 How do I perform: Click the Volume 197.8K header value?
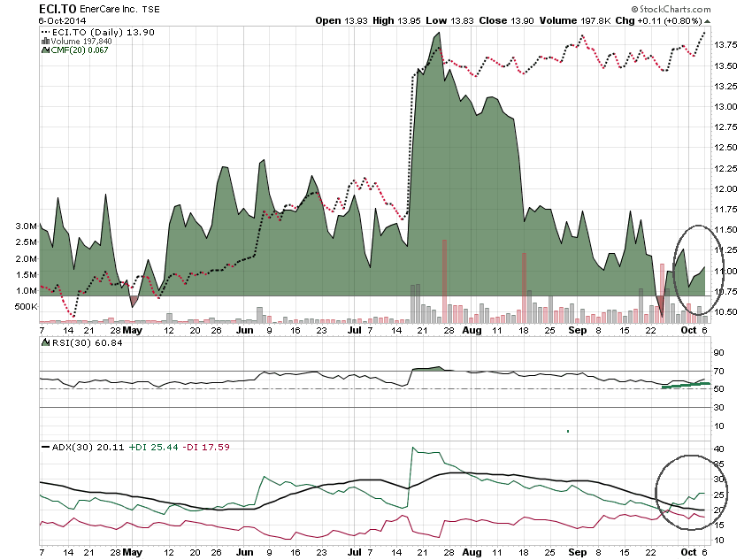[574, 20]
